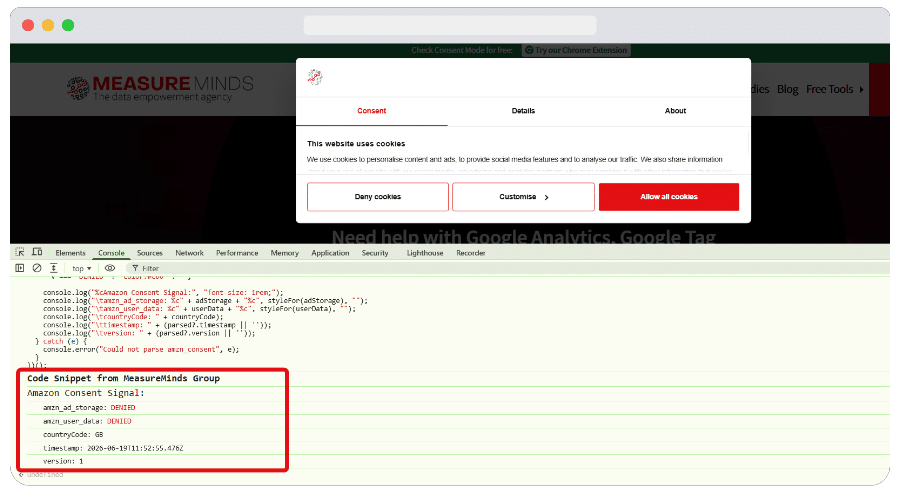Viewport: 900px width, 492px height.
Task: Click the 'version: 1' log entry
Action: pos(63,462)
